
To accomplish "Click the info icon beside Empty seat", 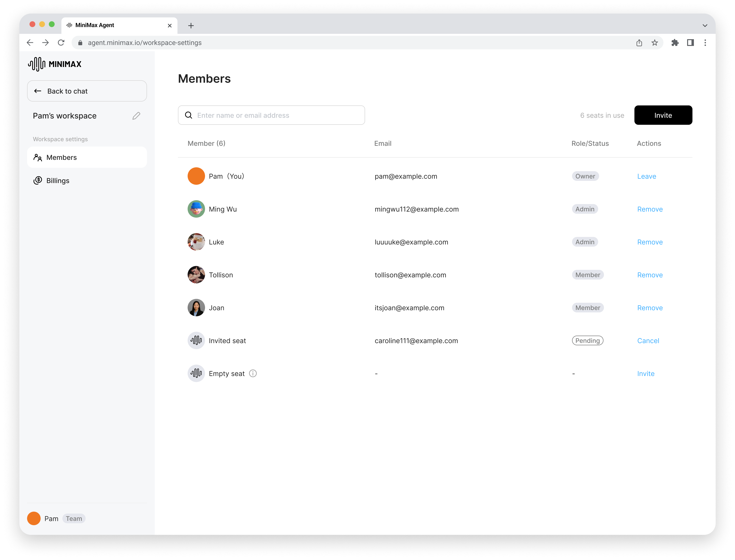I will 253,373.
